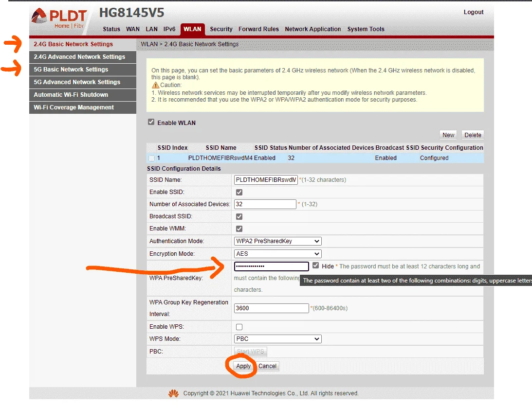Image resolution: width=532 pixels, height=407 pixels.
Task: Open the Security tab
Action: [x=221, y=29]
